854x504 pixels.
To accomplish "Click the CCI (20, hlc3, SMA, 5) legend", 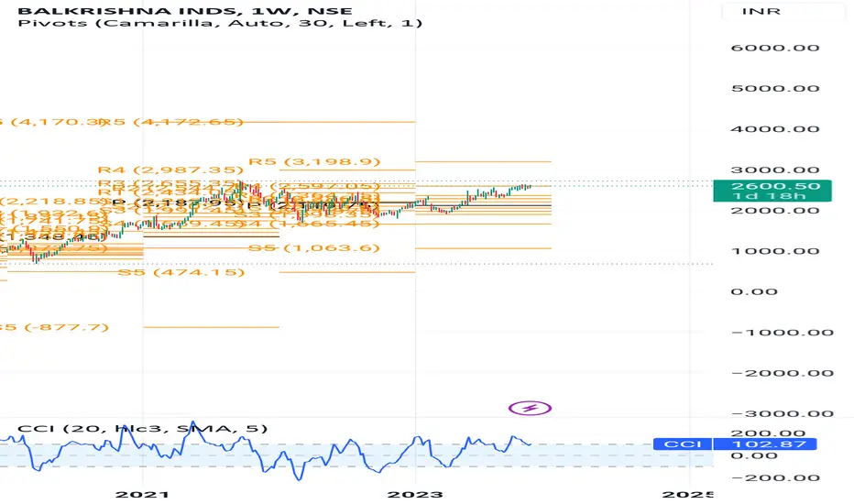I will click(143, 429).
